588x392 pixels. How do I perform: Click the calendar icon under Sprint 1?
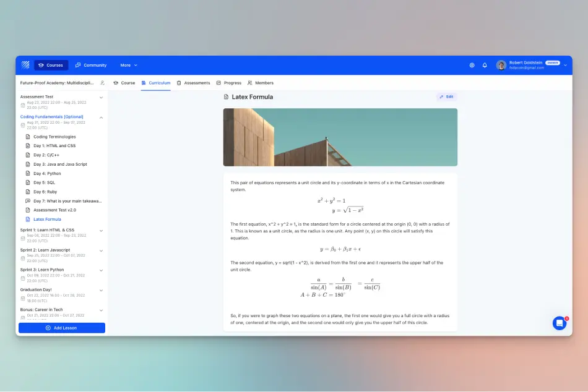pyautogui.click(x=23, y=238)
